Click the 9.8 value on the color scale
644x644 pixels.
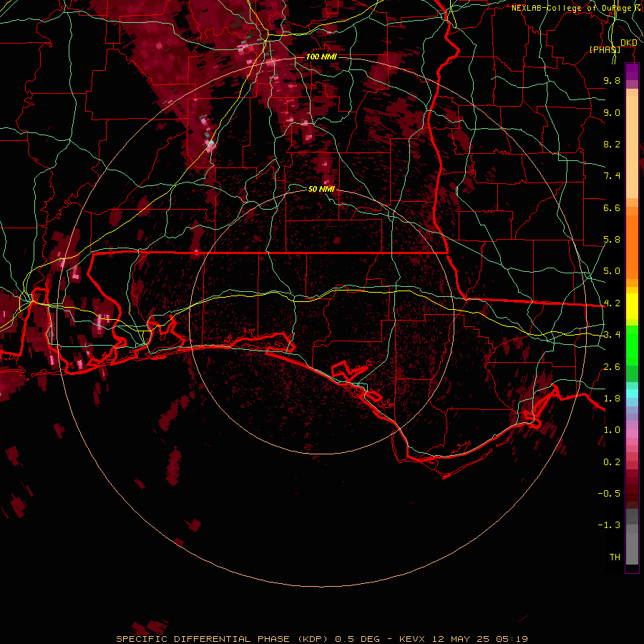(612, 80)
